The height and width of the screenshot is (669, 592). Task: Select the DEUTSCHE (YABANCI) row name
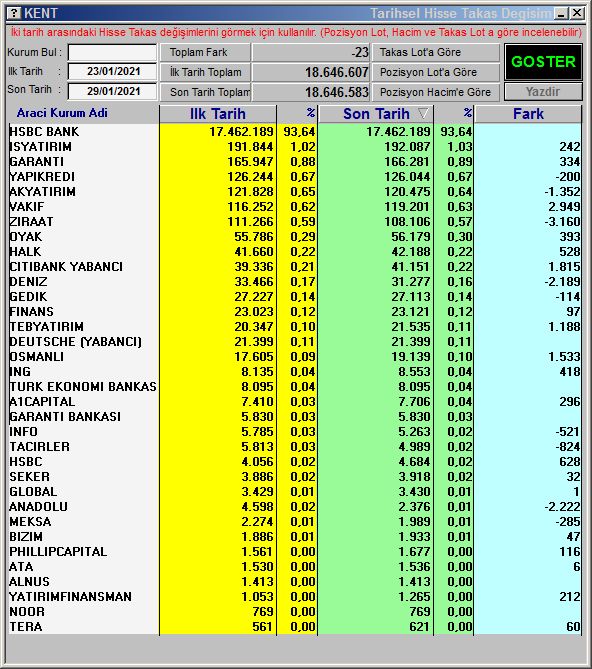click(x=75, y=342)
